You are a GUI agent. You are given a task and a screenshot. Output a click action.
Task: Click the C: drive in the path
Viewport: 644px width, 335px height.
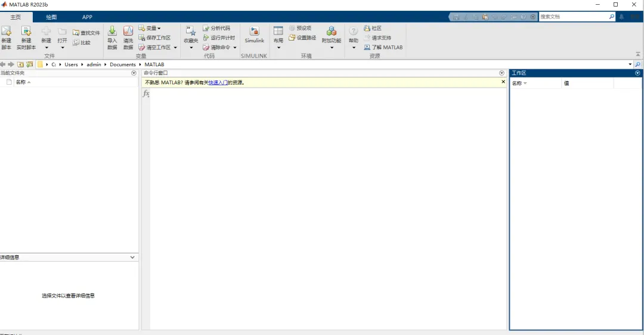[x=54, y=64]
